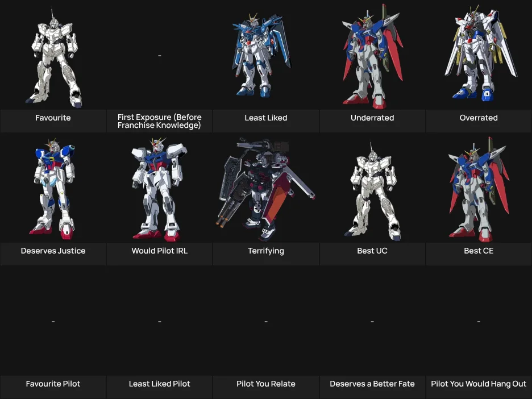The image size is (532, 399).
Task: Click the Would Pilot IRL label
Action: tap(160, 251)
